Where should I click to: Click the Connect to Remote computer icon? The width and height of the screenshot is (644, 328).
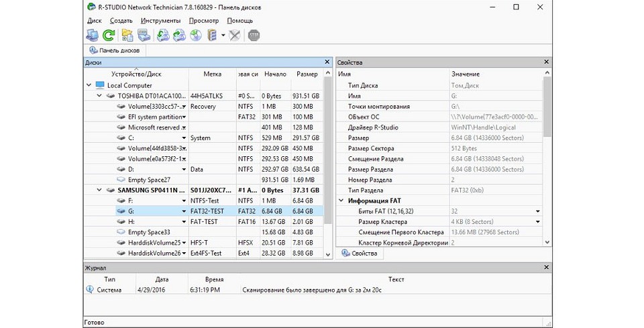[x=92, y=36]
